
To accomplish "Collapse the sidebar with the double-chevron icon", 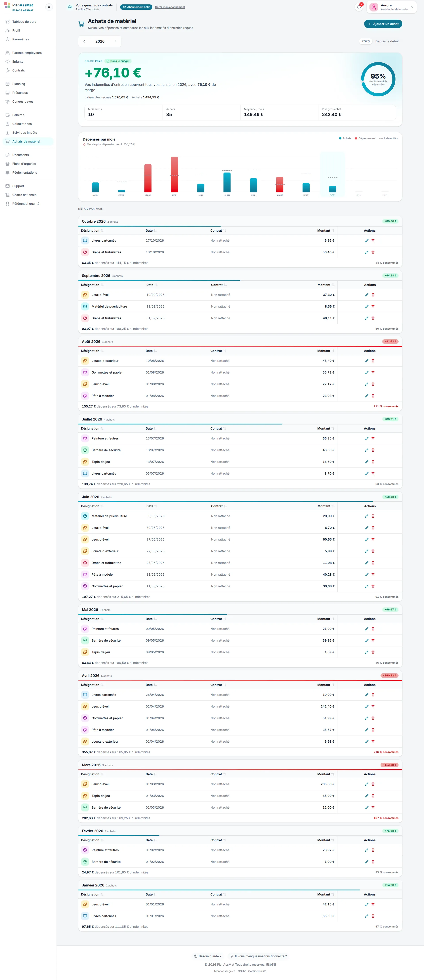I will (x=49, y=7).
